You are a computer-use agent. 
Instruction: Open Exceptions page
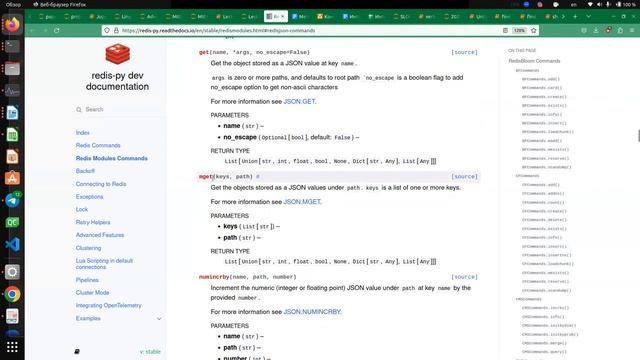tap(89, 197)
